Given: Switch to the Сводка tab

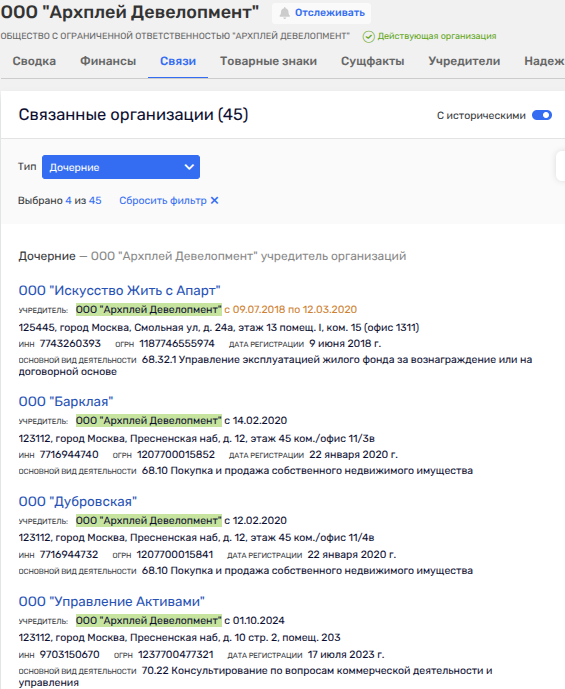Looking at the screenshot, I should (34, 61).
